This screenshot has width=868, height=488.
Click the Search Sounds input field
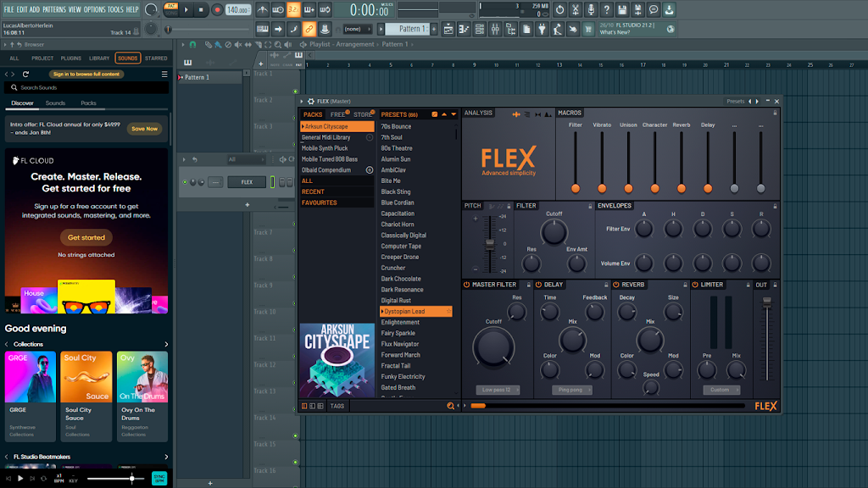point(87,87)
